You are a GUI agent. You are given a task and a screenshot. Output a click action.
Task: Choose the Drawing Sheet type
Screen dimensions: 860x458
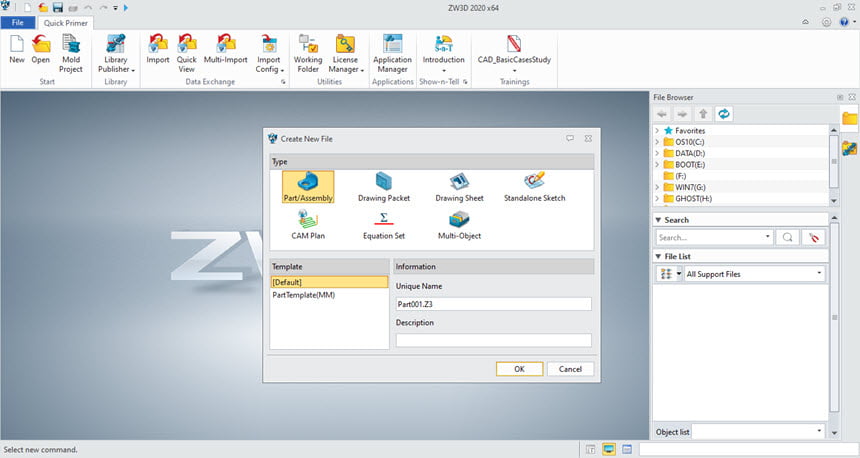(459, 187)
